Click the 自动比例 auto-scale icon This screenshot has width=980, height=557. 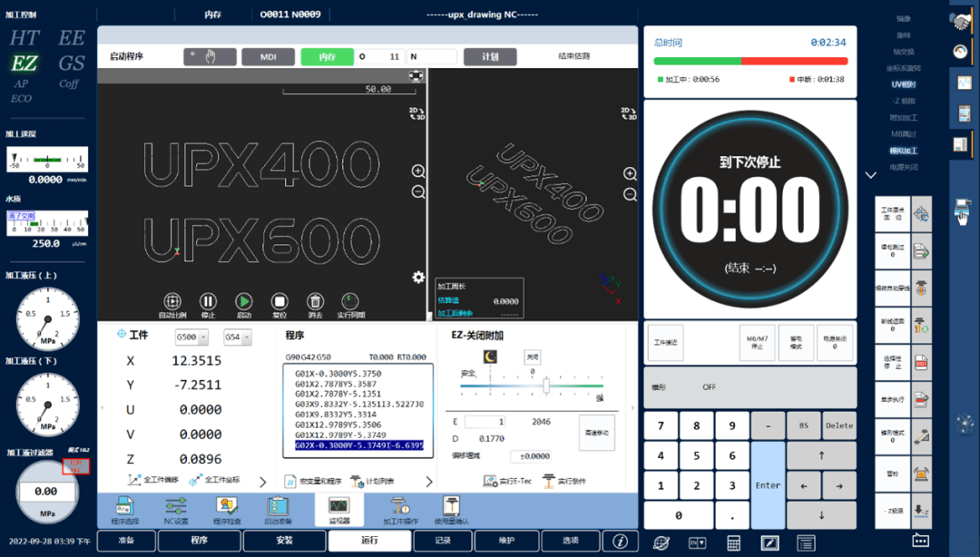(171, 301)
